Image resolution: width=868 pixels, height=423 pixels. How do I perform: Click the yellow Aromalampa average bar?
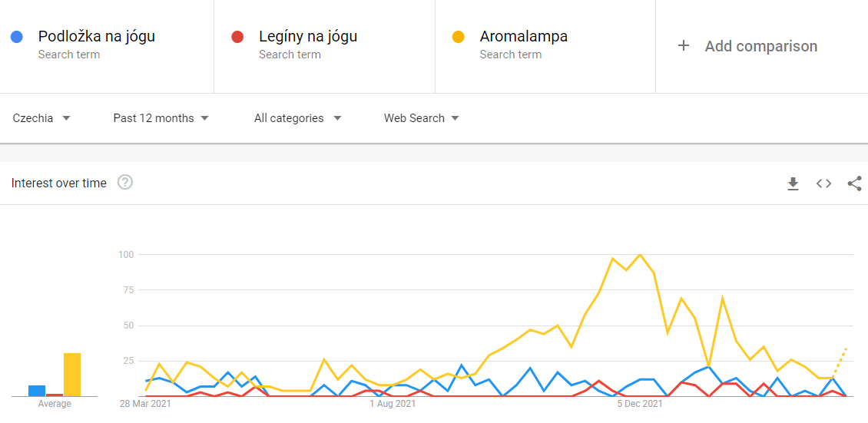point(72,375)
